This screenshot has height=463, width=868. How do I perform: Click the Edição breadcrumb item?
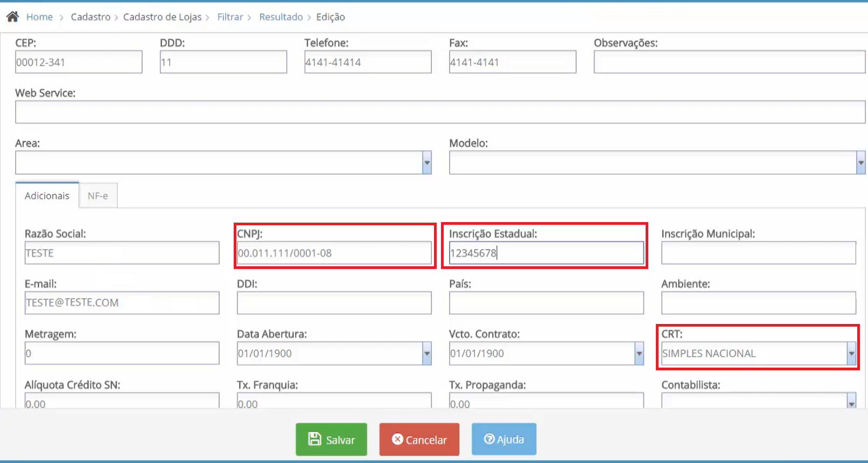331,17
